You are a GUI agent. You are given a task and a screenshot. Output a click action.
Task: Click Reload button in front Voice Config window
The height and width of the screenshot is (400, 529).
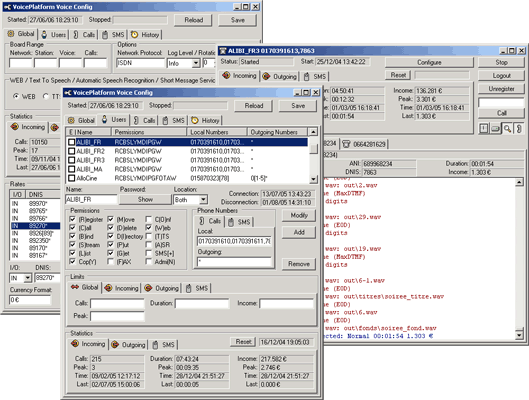tap(254, 106)
